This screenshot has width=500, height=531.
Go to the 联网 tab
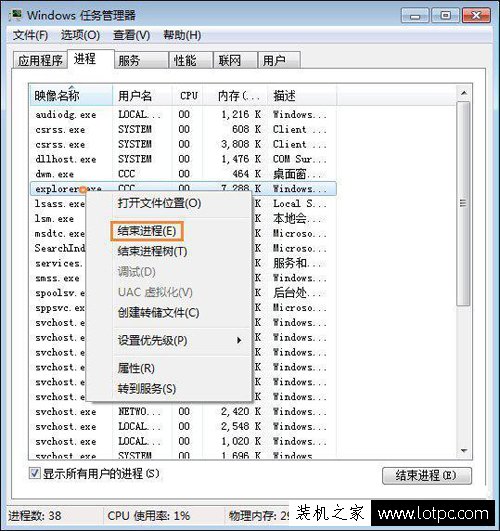(235, 61)
